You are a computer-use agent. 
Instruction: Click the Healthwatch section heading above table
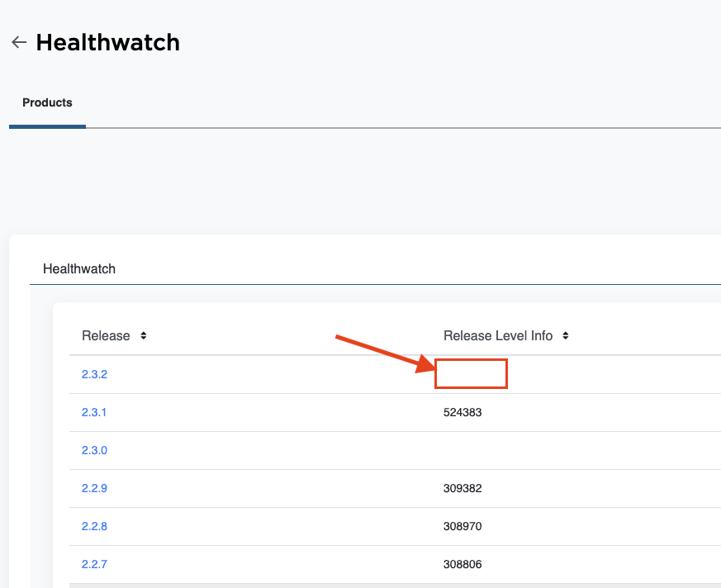coord(79,269)
